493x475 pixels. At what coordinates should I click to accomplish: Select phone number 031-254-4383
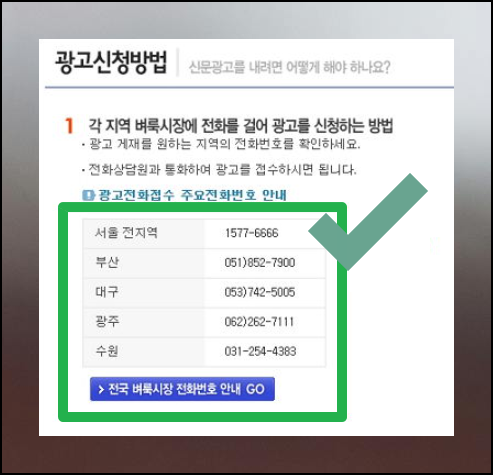pos(260,351)
